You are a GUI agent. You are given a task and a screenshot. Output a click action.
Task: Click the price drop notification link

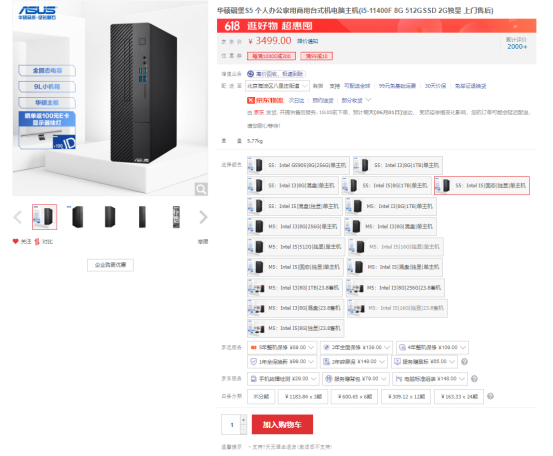point(308,41)
